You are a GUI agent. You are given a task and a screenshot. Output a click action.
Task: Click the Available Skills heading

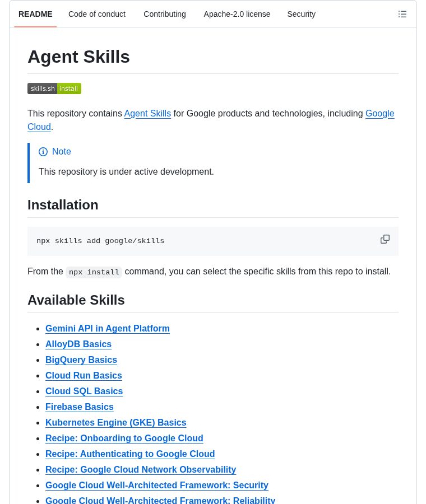[76, 300]
